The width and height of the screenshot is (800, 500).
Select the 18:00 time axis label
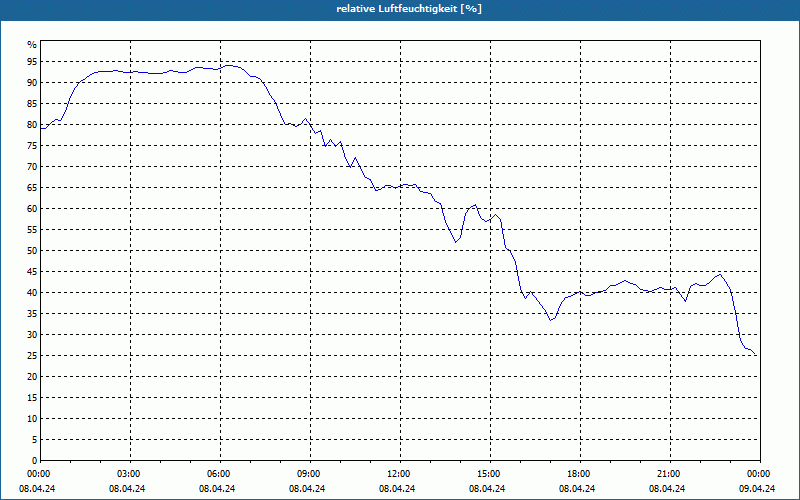point(580,474)
